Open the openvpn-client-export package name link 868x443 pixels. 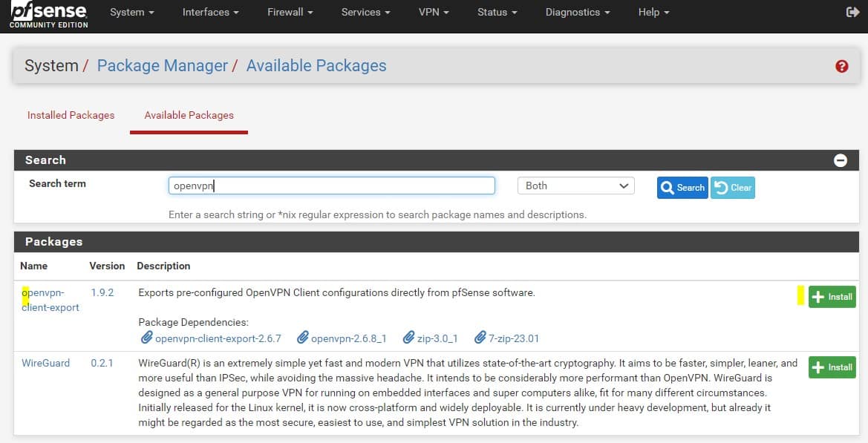pos(50,301)
